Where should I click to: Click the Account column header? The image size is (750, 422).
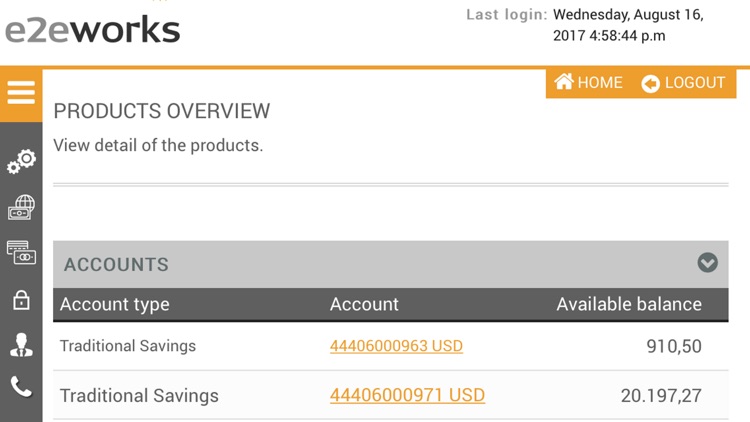coord(364,304)
